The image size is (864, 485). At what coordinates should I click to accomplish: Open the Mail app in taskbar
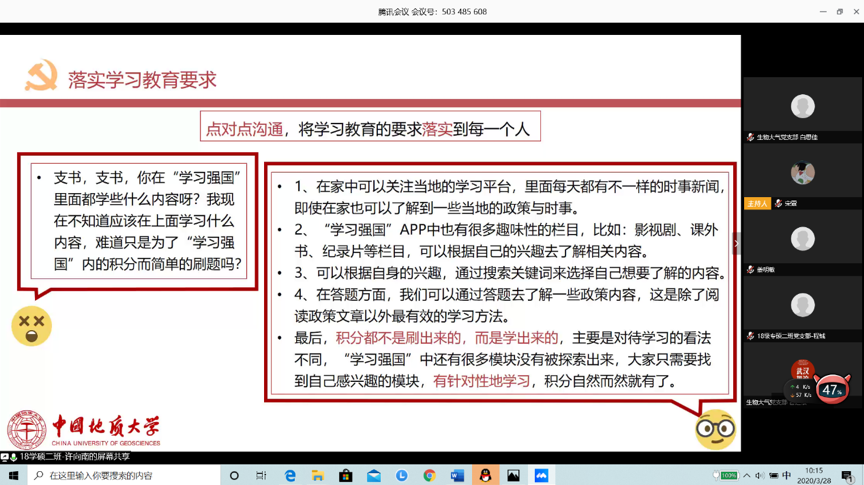coord(373,476)
